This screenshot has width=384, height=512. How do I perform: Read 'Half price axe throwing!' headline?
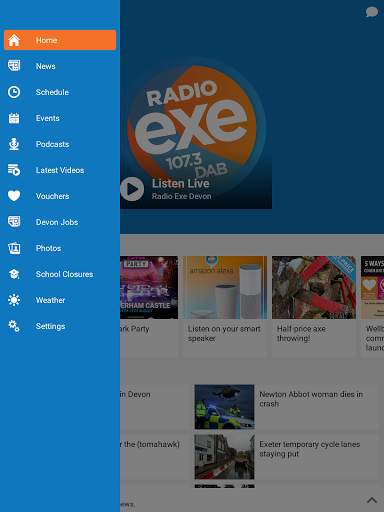click(x=301, y=333)
